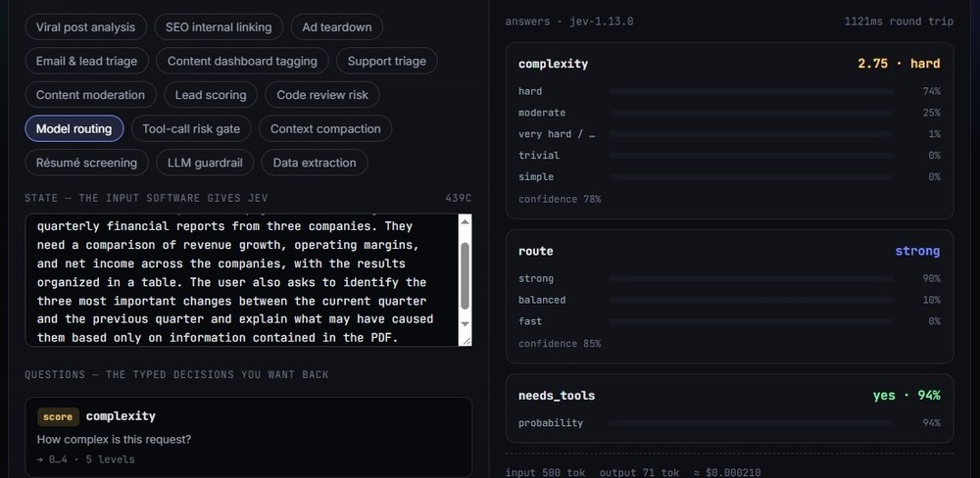This screenshot has width=980, height=478.
Task: Open the Ad teardown example
Action: click(337, 26)
